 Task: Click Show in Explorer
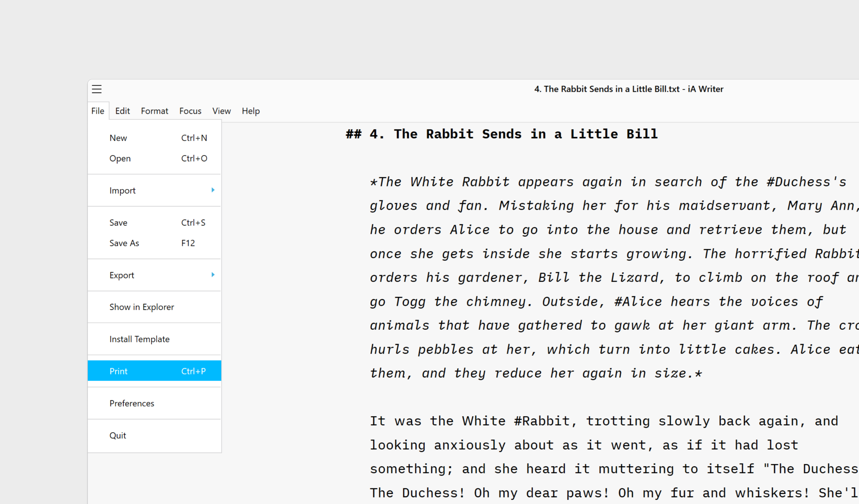click(154, 307)
